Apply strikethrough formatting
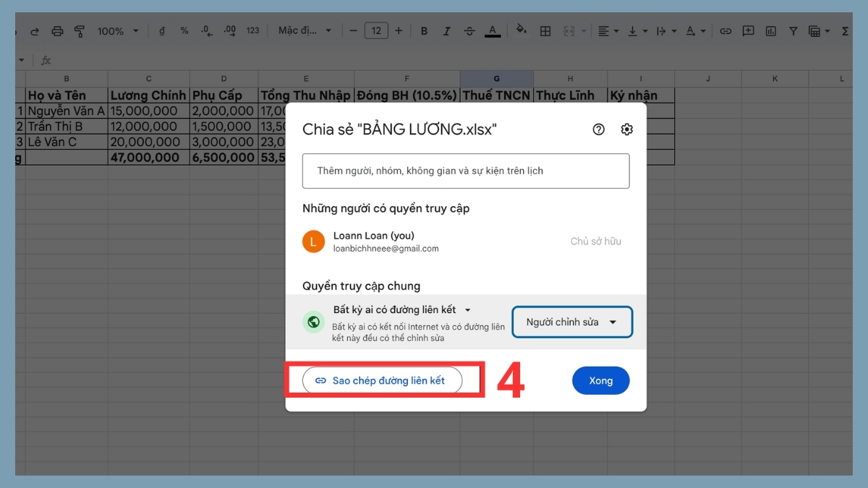Viewport: 868px width, 488px height. coord(469,30)
